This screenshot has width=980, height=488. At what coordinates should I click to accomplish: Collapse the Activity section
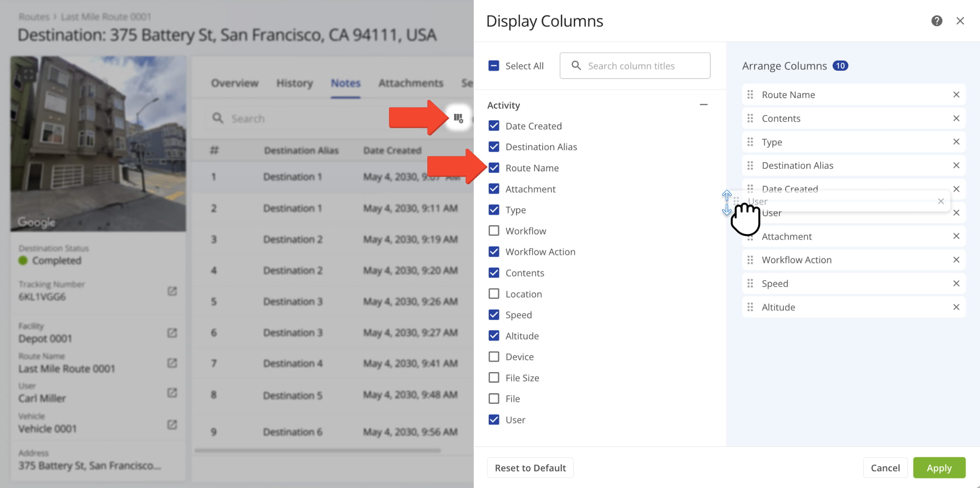703,105
